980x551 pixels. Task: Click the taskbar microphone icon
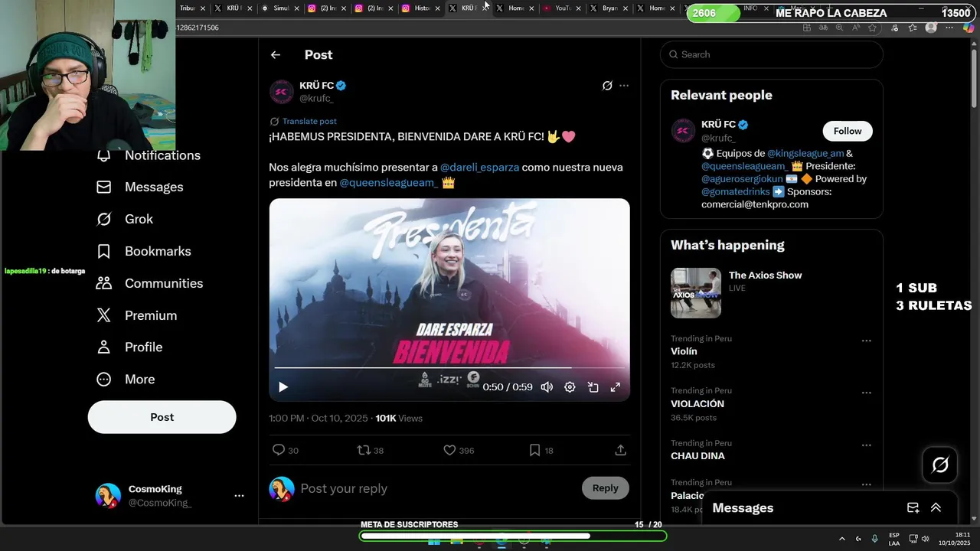[x=874, y=539]
